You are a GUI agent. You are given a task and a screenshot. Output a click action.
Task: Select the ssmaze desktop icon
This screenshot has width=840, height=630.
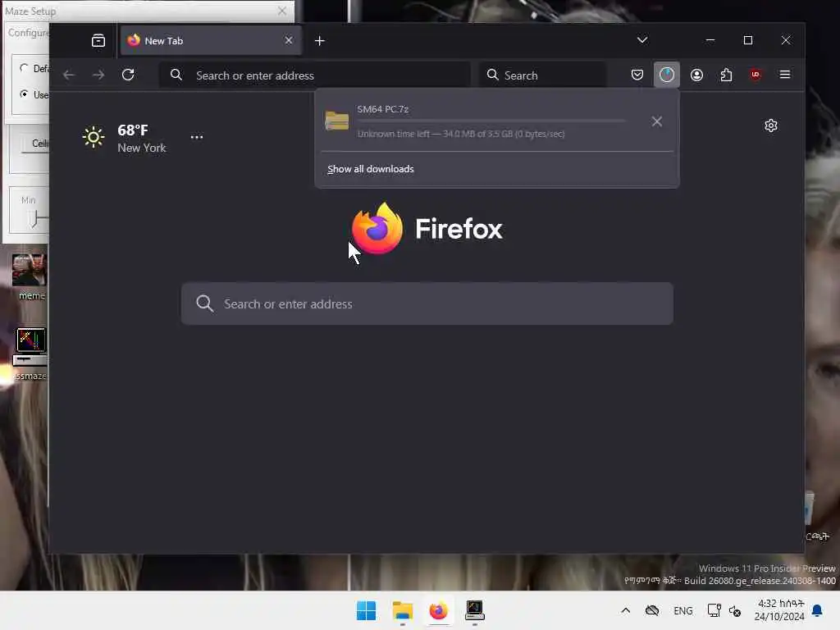pos(30,354)
